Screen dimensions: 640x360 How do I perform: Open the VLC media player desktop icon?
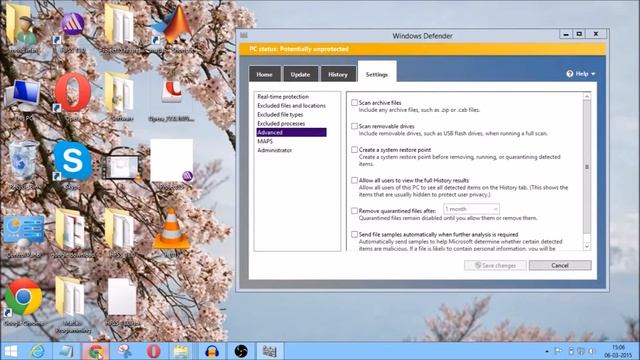(x=171, y=229)
